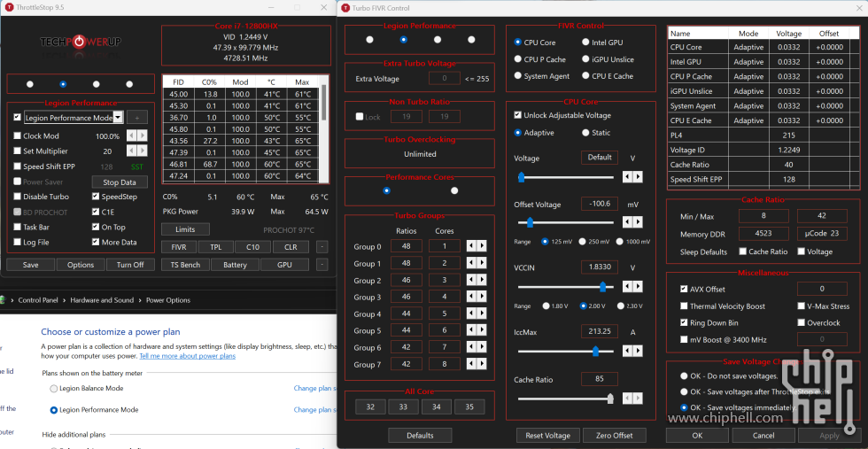
Task: Select the 250 mV offset range
Action: coord(583,242)
